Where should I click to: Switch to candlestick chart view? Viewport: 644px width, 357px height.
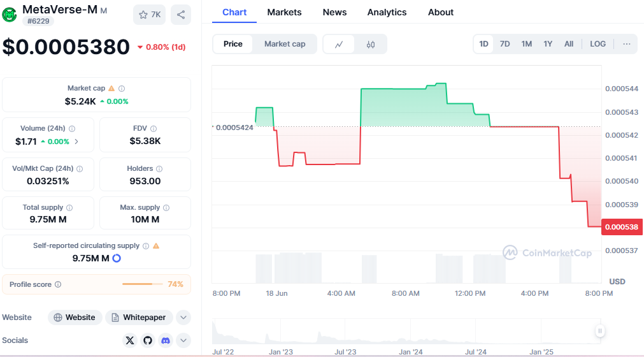[x=371, y=45]
